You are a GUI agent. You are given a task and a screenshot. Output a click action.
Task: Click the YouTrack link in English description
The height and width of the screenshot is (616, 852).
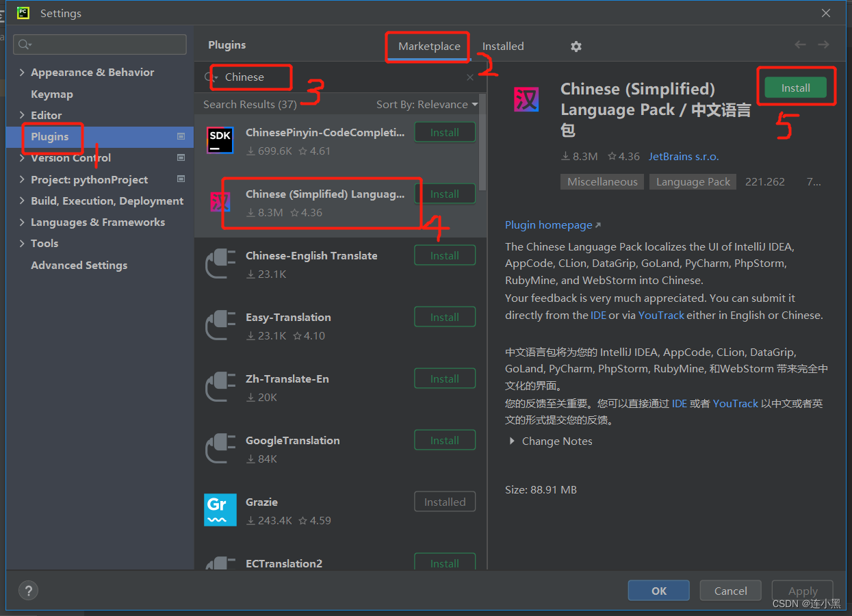click(x=661, y=316)
